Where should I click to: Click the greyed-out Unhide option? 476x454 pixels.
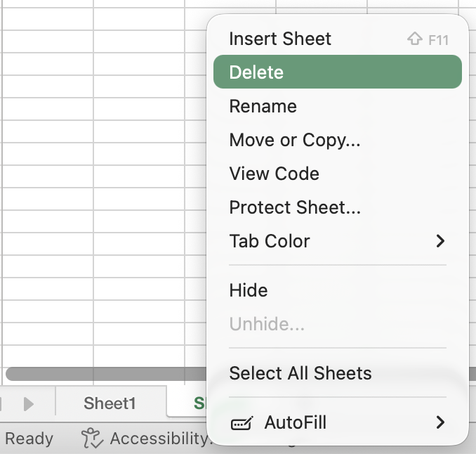pyautogui.click(x=267, y=324)
